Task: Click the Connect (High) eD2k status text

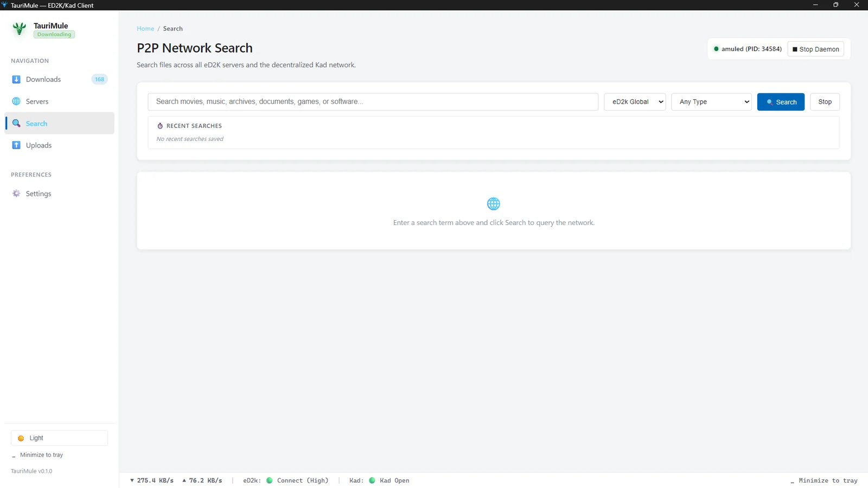Action: click(303, 480)
